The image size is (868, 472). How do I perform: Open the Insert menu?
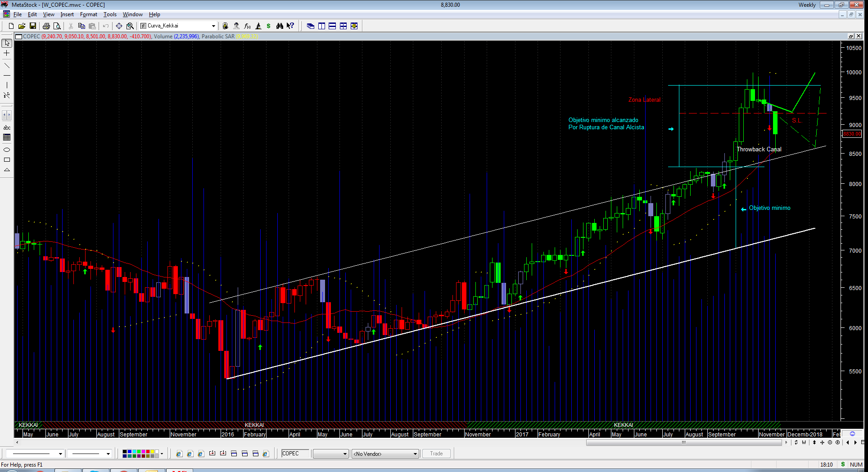click(67, 14)
